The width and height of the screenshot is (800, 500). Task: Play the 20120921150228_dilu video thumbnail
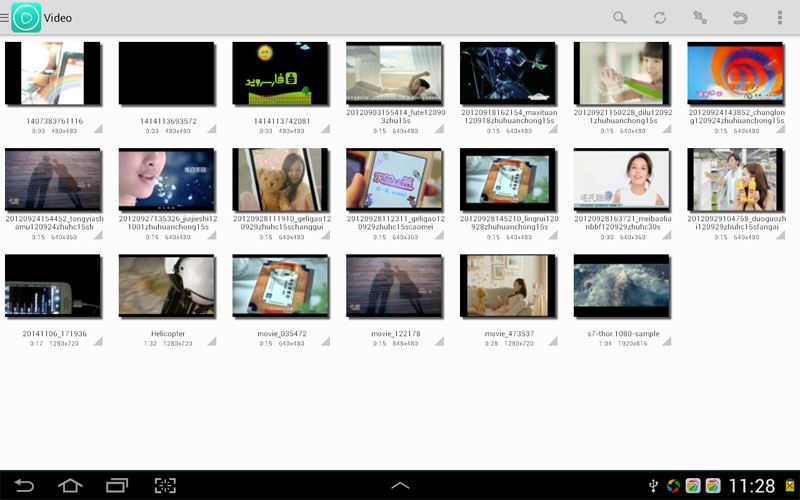(x=621, y=73)
